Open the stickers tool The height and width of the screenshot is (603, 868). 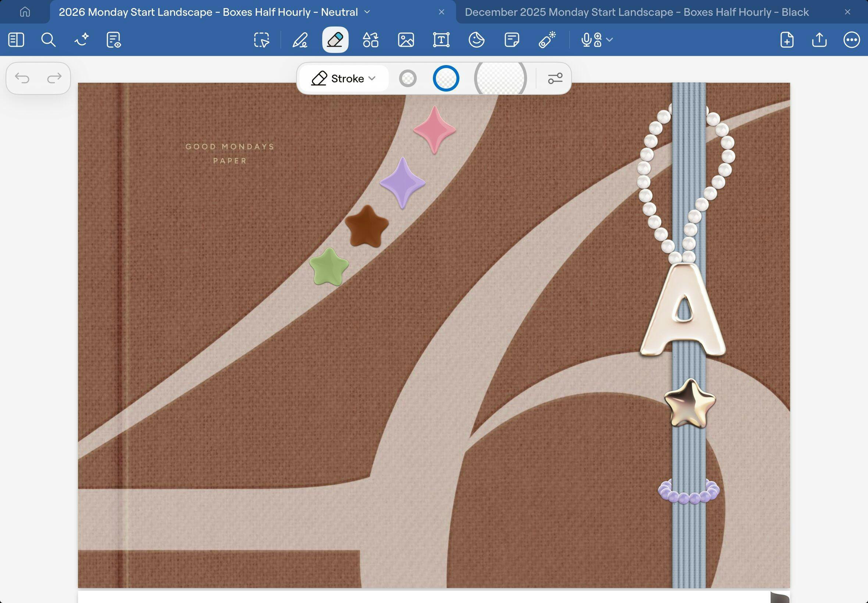coord(477,40)
